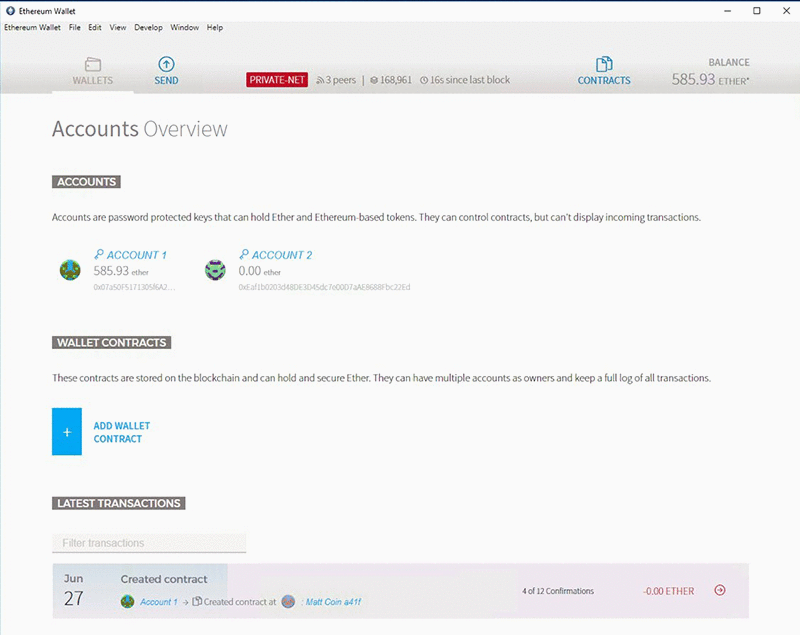This screenshot has height=635, width=800.
Task: Click Account 1 address 0x07a50F5171305f6A2 text
Action: point(134,287)
